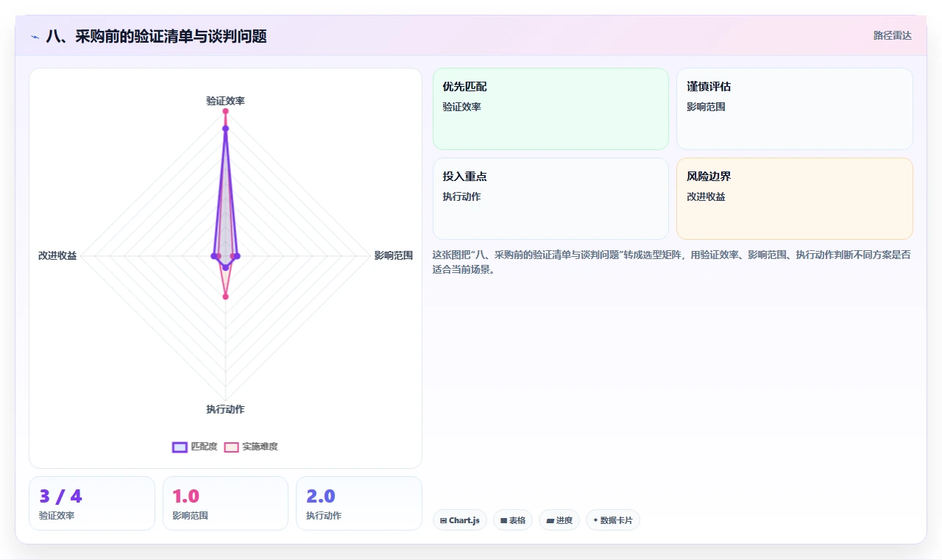This screenshot has height=560, width=942.
Task: Click the 路径雷达 label in header
Action: [x=893, y=35]
